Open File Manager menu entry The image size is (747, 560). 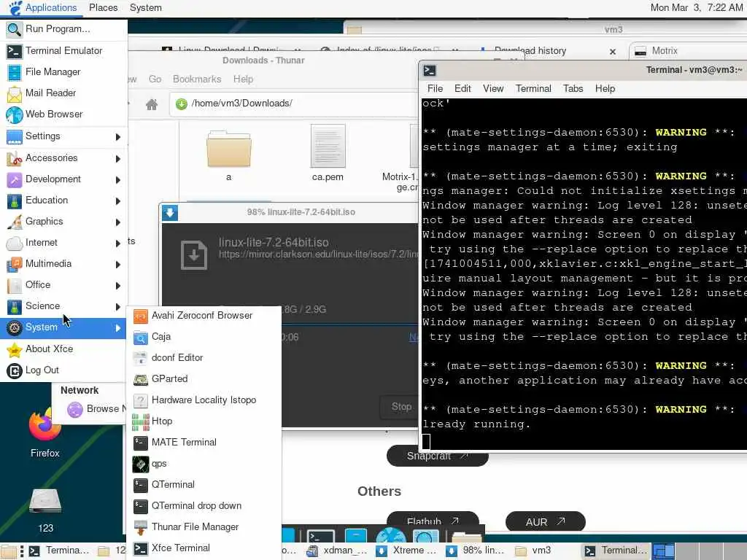coord(64,72)
